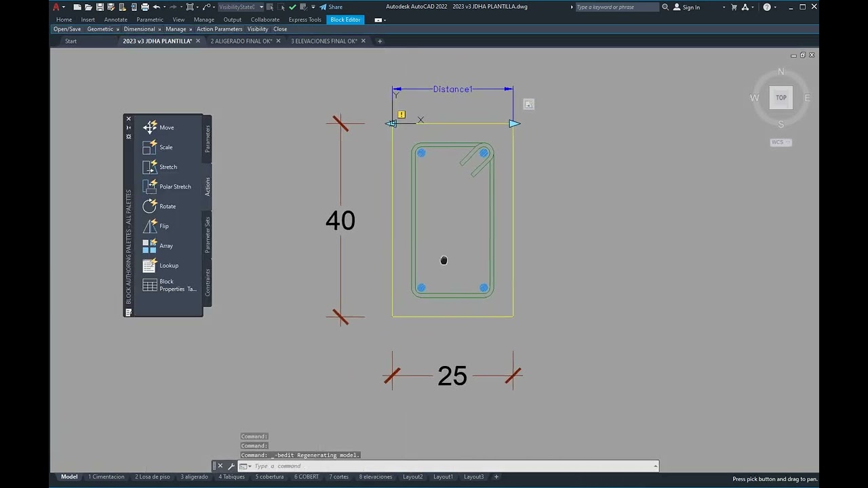Pick the Polar Stretch action

coord(167,186)
